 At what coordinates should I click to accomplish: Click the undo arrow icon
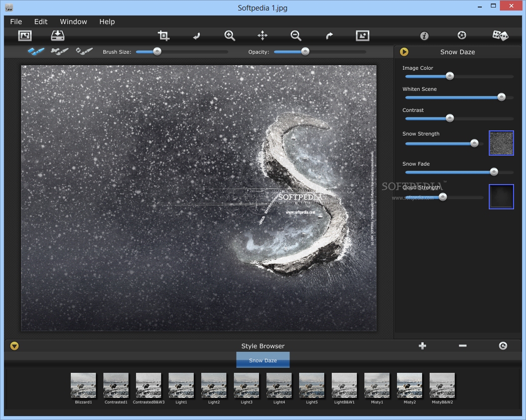pos(197,36)
